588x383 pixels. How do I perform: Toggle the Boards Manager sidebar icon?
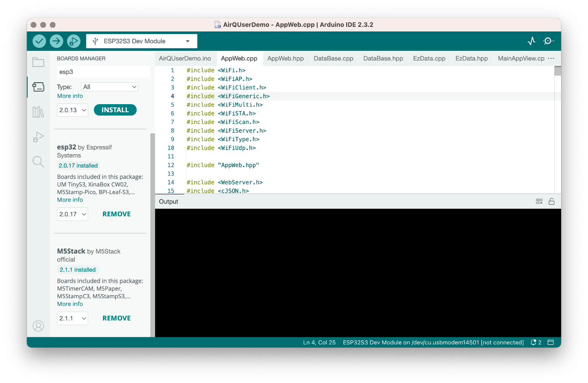coord(38,87)
